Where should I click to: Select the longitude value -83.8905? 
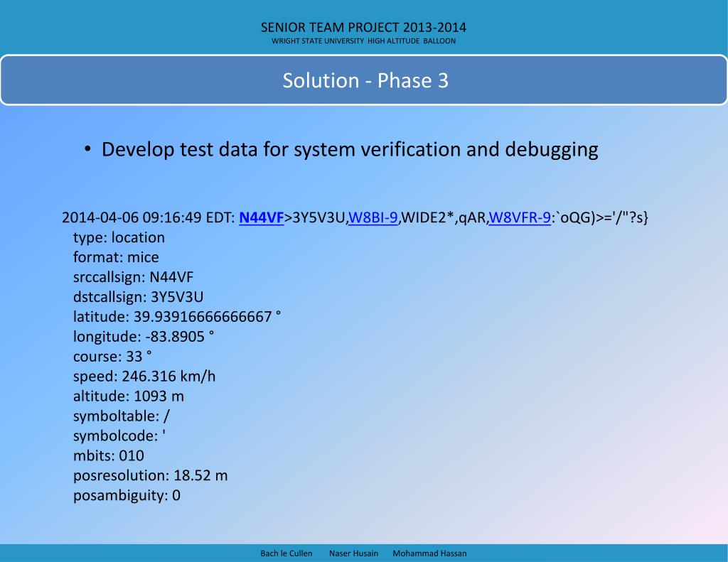pyautogui.click(x=175, y=337)
